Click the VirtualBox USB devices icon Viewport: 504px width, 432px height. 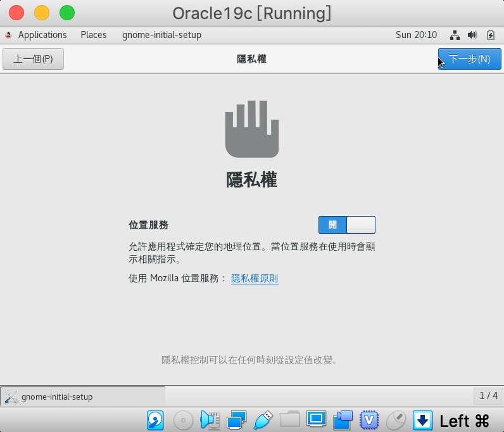(263, 420)
